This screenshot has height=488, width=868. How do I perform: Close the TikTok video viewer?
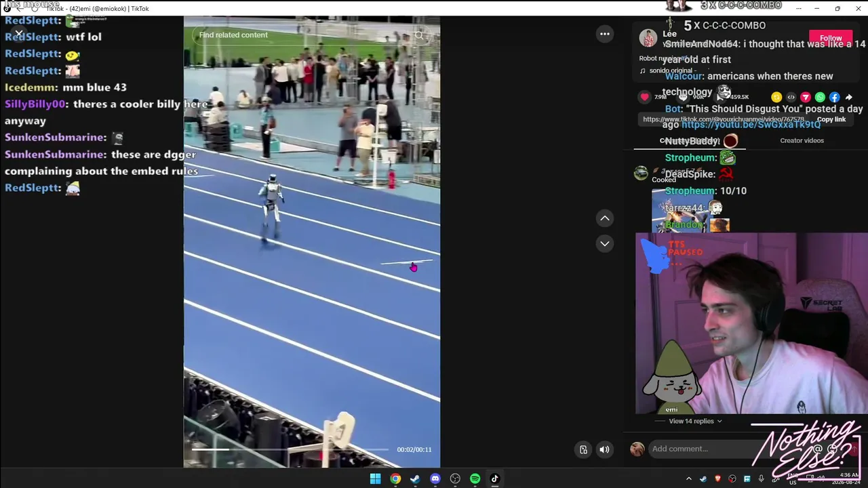click(x=18, y=33)
